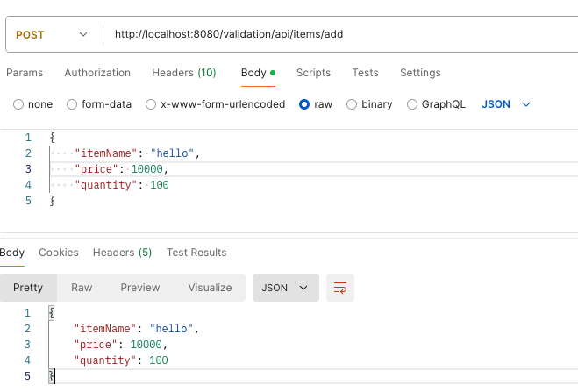This screenshot has width=578, height=392.
Task: Select the request Body tab
Action: 258,73
